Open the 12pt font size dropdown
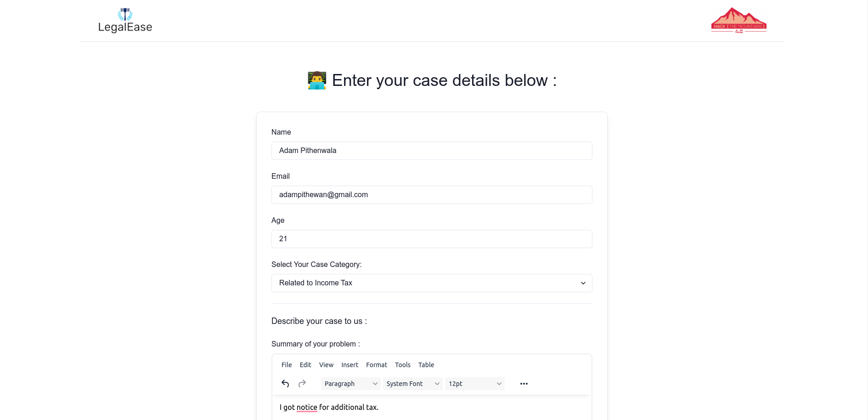The height and width of the screenshot is (420, 868). click(x=474, y=384)
